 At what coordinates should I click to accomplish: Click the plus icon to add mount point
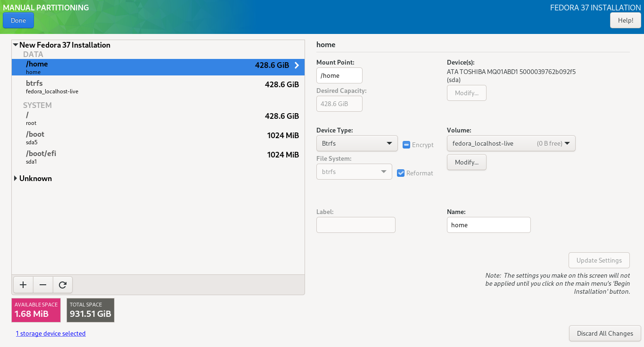23,285
